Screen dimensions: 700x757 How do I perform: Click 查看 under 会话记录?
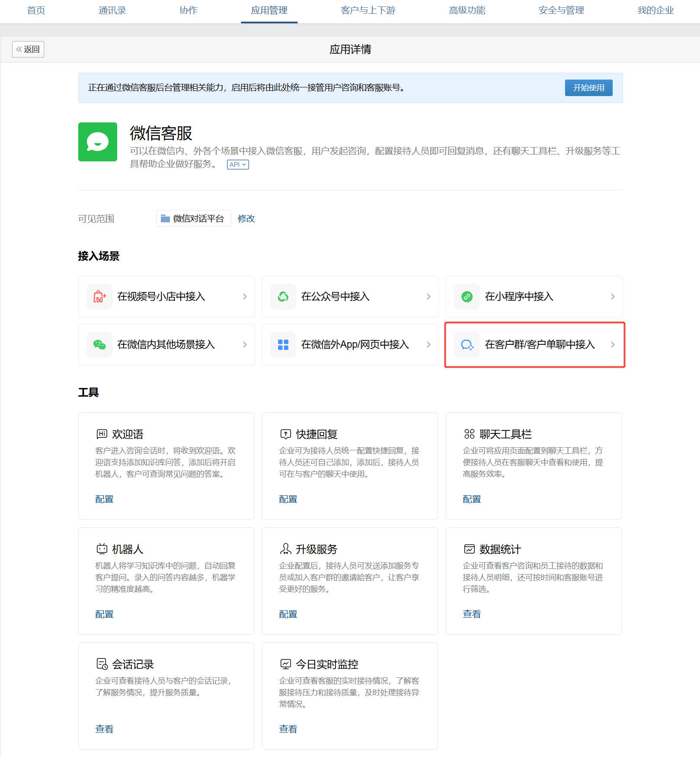pyautogui.click(x=104, y=729)
